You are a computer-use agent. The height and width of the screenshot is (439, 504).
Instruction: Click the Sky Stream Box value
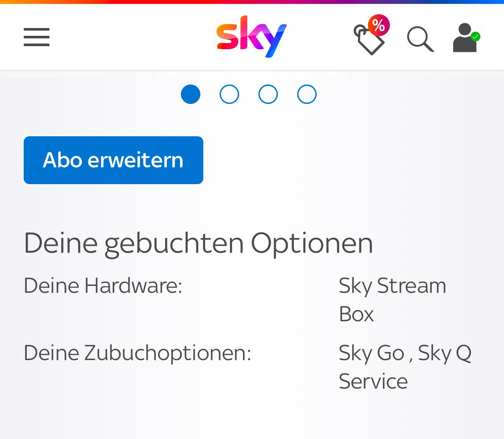pyautogui.click(x=392, y=300)
